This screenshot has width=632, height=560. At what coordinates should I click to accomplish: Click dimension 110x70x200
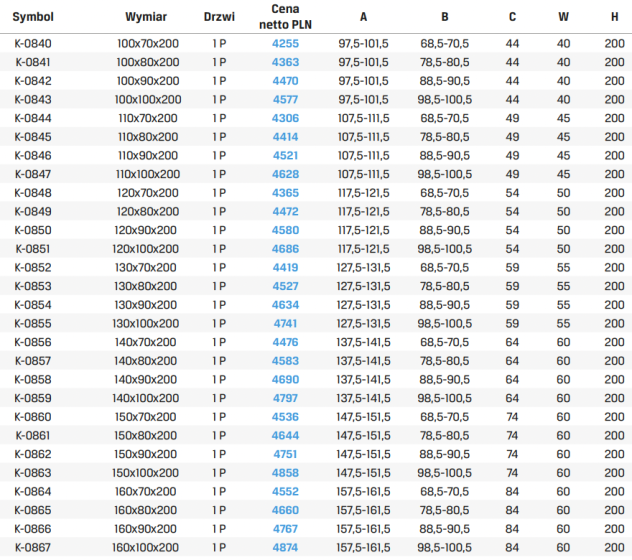point(148,118)
